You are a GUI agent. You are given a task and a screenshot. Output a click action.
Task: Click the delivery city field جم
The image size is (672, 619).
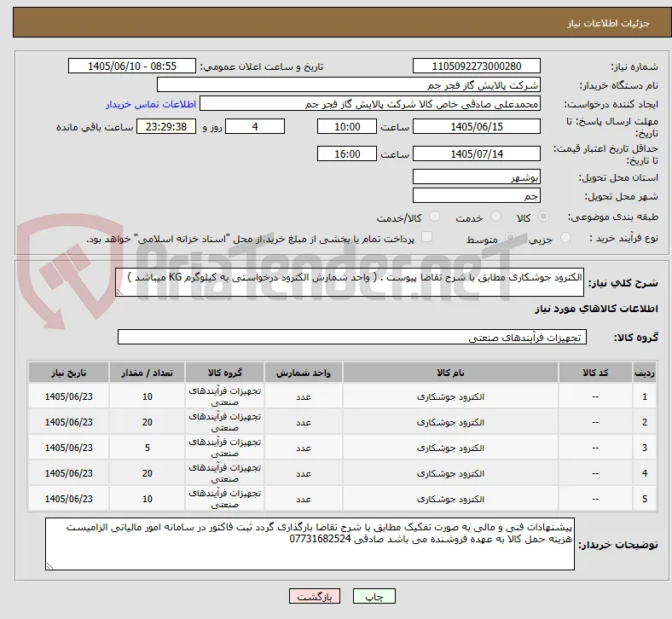click(477, 196)
